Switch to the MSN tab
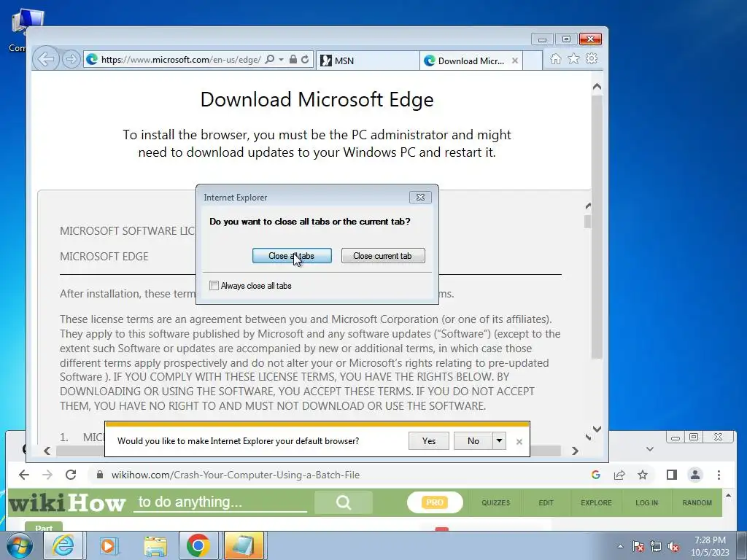747x560 pixels. click(368, 61)
